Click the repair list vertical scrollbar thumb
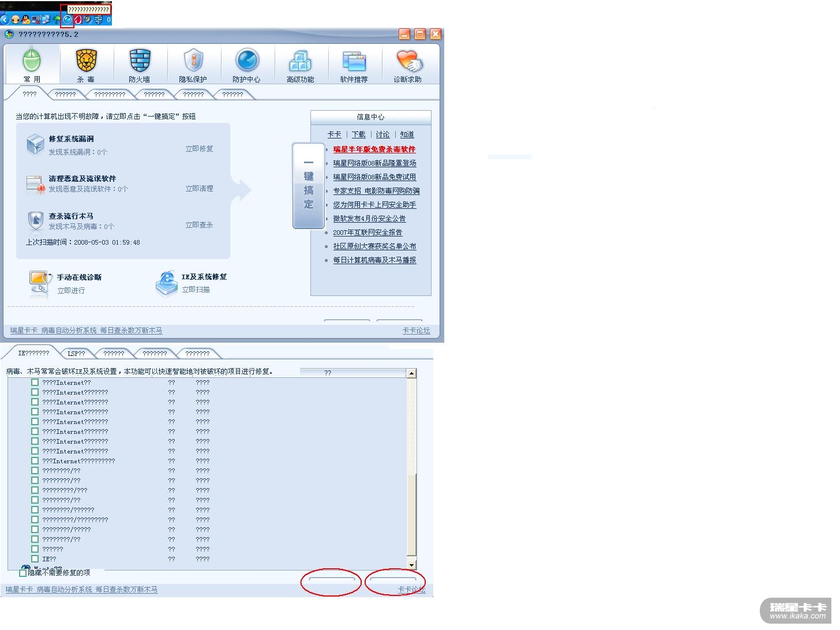This screenshot has width=840, height=630. tap(411, 515)
